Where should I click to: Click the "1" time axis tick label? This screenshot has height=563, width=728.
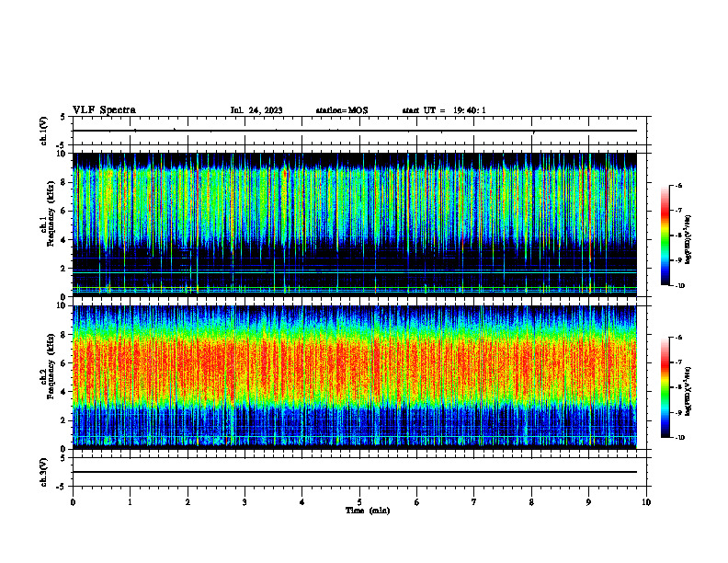click(x=130, y=502)
